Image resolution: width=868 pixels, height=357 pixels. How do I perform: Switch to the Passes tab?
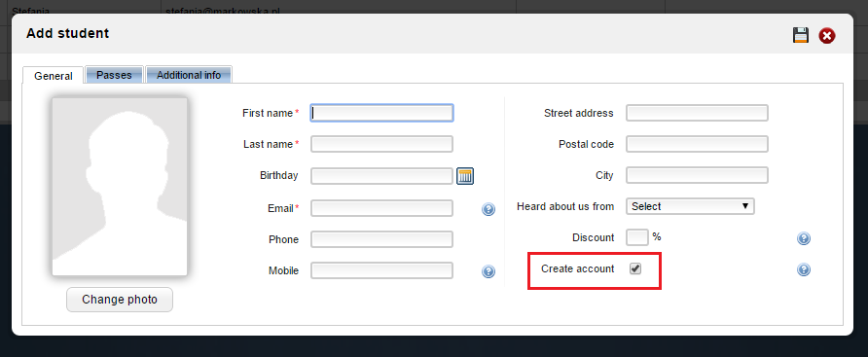114,75
